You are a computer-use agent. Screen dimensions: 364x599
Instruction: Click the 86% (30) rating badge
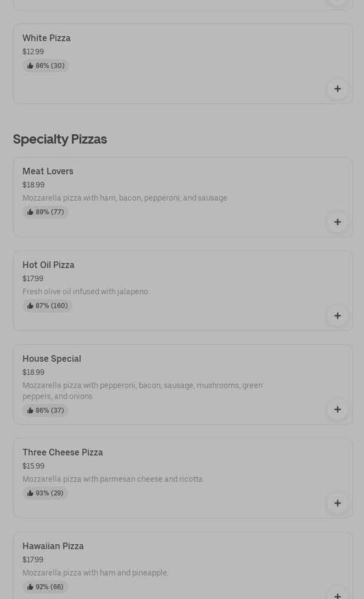click(x=46, y=66)
